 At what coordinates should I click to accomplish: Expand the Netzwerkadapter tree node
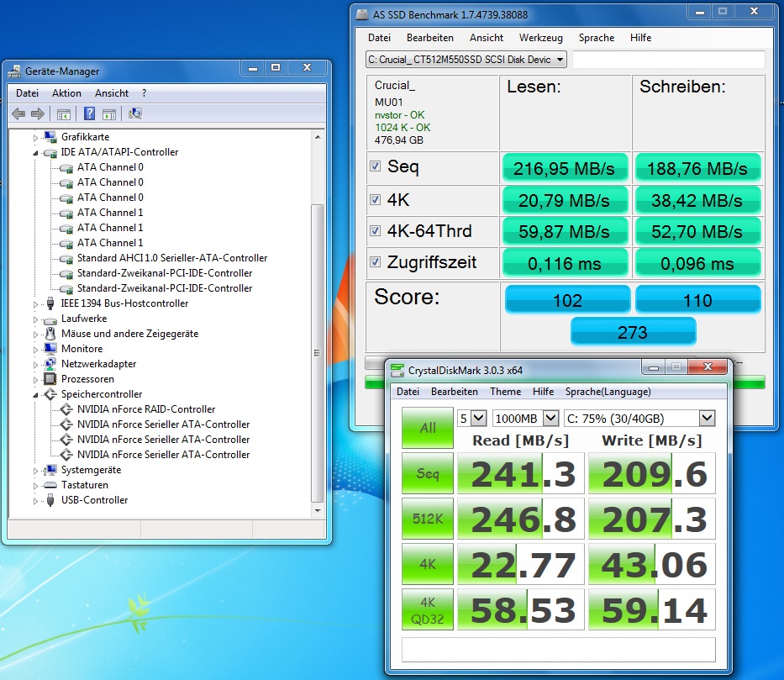(x=35, y=365)
